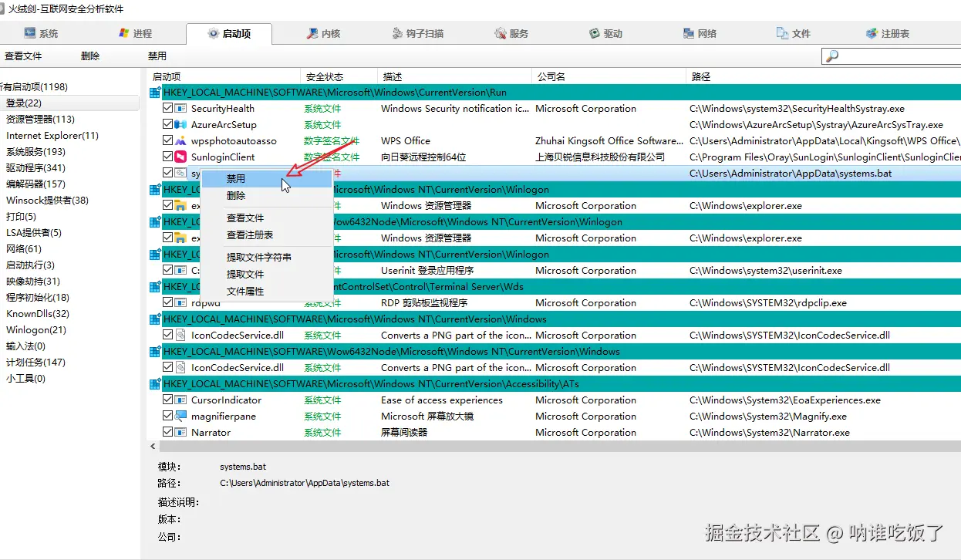Click registry icon of CurrentVersion\Run group
The image size is (961, 560).
pos(154,93)
